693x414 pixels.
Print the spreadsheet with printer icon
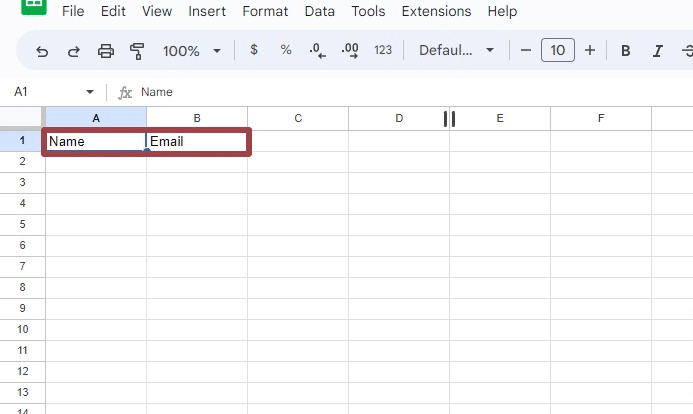106,51
